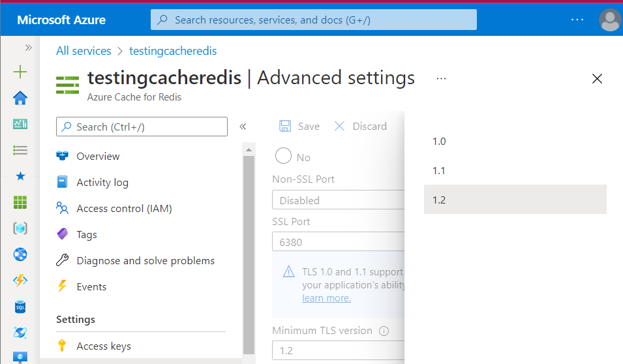Go to Access control (IAM)

tap(124, 209)
